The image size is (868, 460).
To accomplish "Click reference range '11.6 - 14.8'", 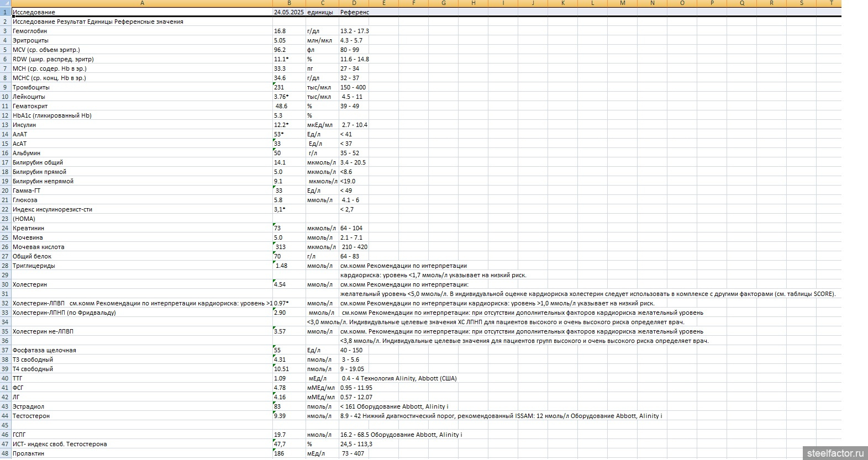I will pyautogui.click(x=354, y=59).
